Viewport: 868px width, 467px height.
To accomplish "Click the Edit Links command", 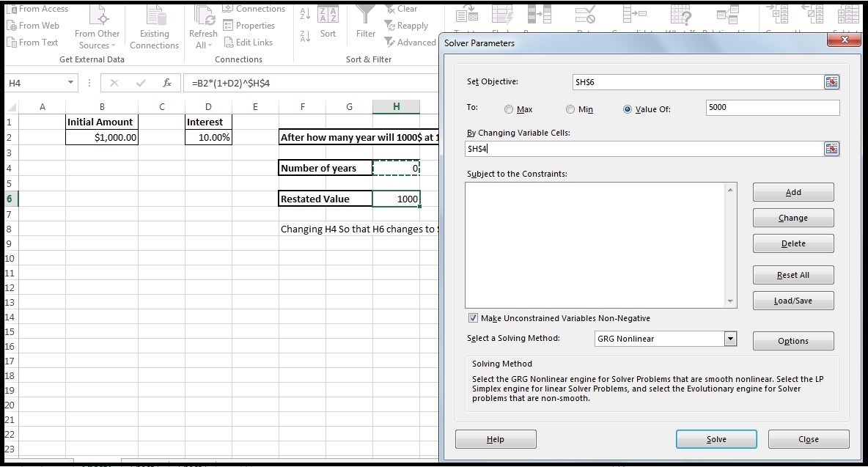I will point(248,42).
